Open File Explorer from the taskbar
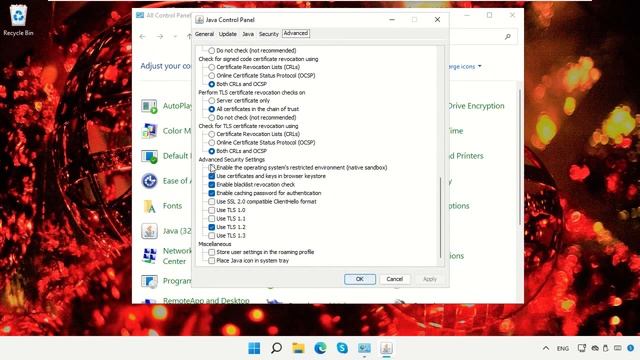 (298, 348)
